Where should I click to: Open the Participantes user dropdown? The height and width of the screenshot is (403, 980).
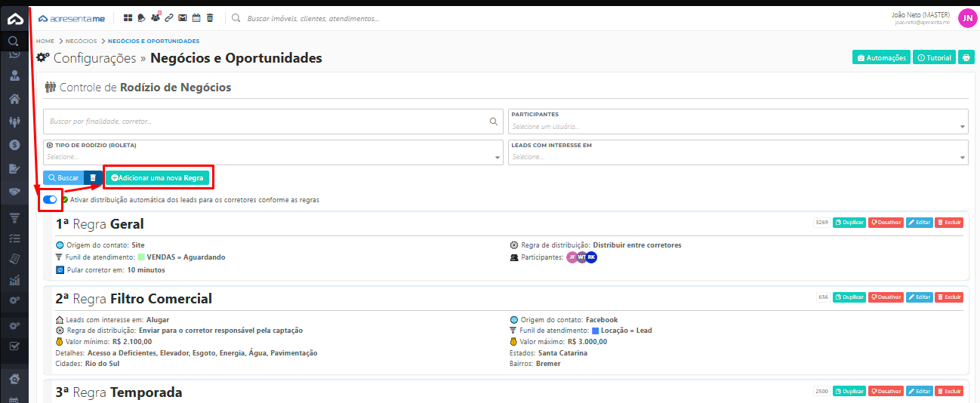(738, 126)
